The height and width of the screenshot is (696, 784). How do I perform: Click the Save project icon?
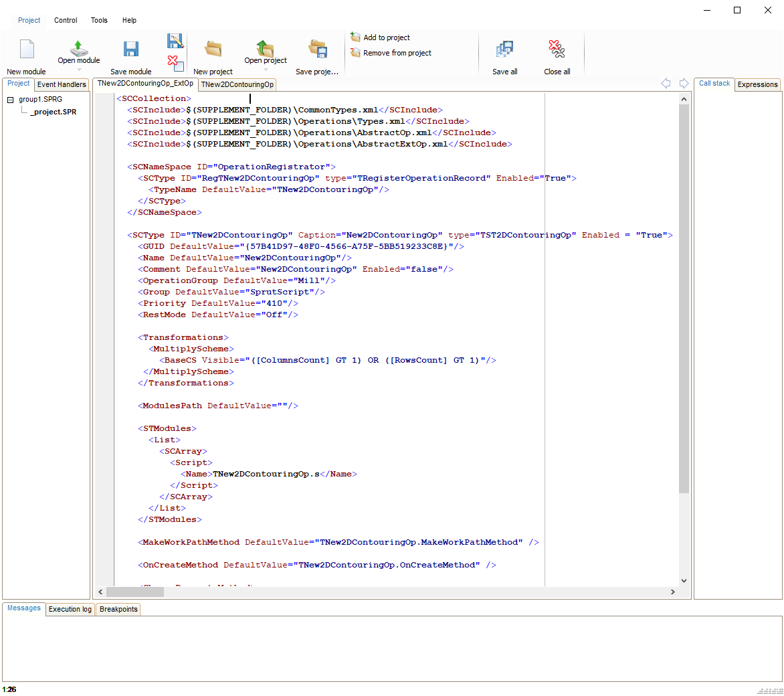[318, 50]
